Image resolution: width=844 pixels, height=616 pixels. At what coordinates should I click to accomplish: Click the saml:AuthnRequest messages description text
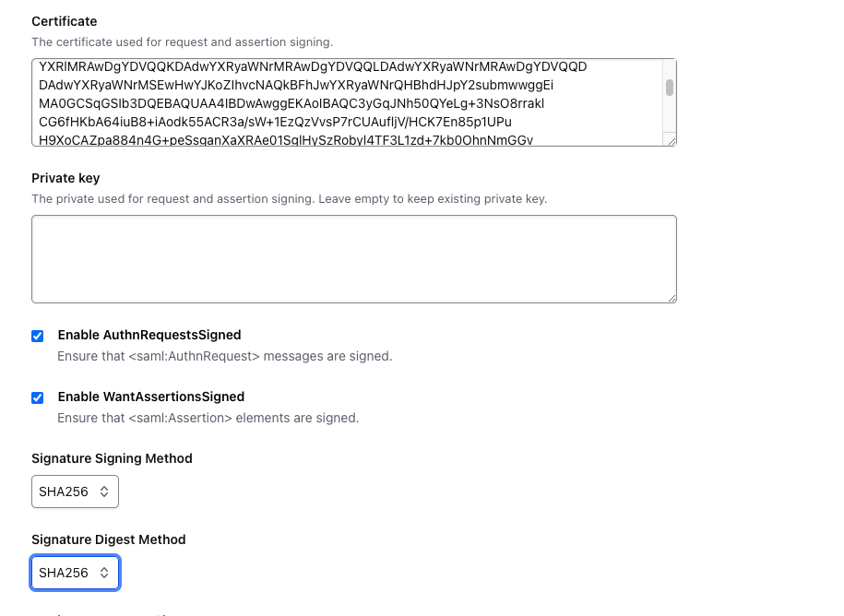pyautogui.click(x=225, y=356)
